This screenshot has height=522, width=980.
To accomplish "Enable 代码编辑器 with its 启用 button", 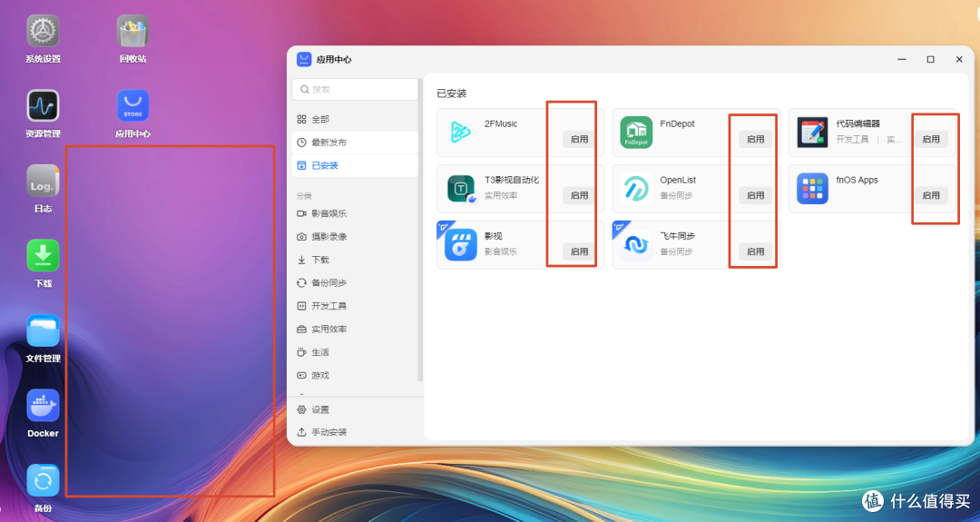I will tap(931, 140).
